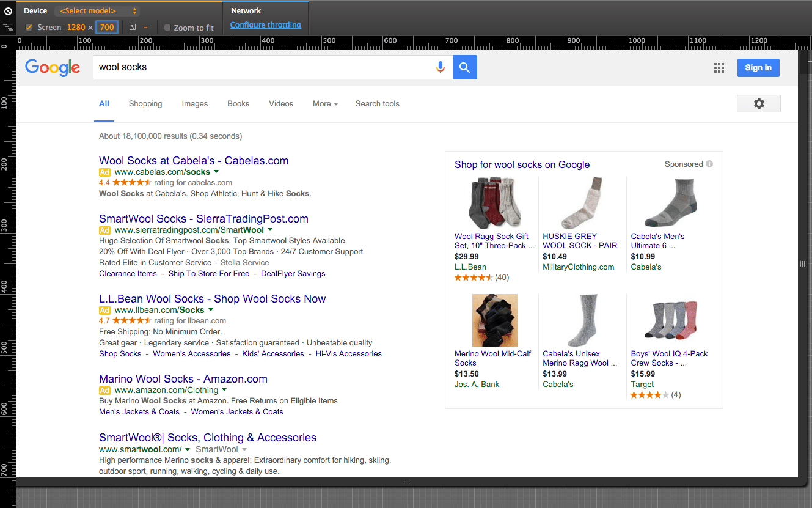Click the blue magnifier search button
The image size is (812, 508).
(465, 67)
